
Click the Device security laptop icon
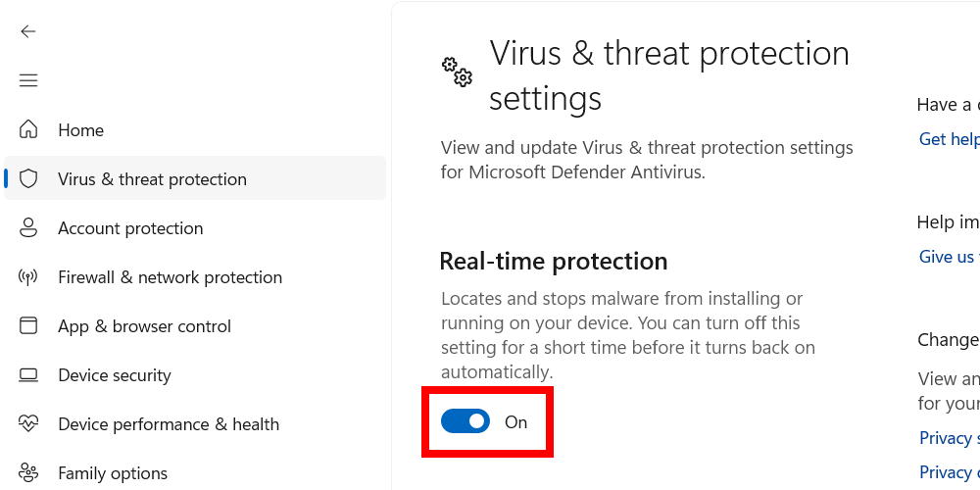[x=28, y=375]
